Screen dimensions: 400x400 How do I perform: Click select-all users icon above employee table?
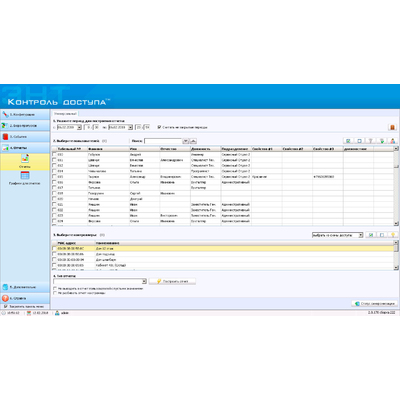click(348, 141)
